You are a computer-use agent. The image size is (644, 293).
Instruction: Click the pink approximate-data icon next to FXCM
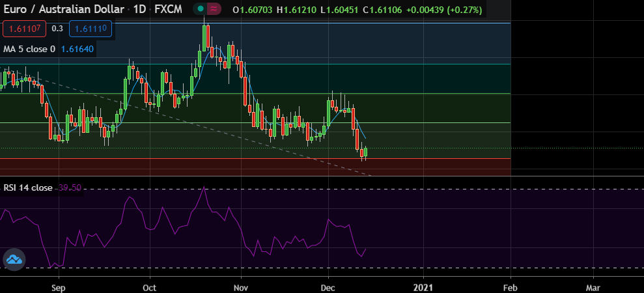click(214, 8)
